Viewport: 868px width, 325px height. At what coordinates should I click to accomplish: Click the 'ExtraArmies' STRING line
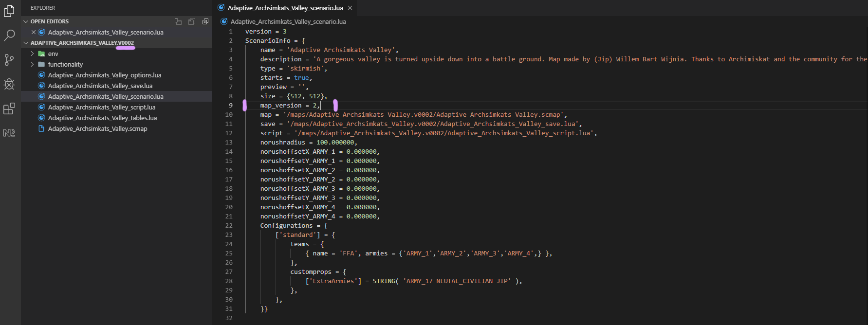click(x=414, y=281)
